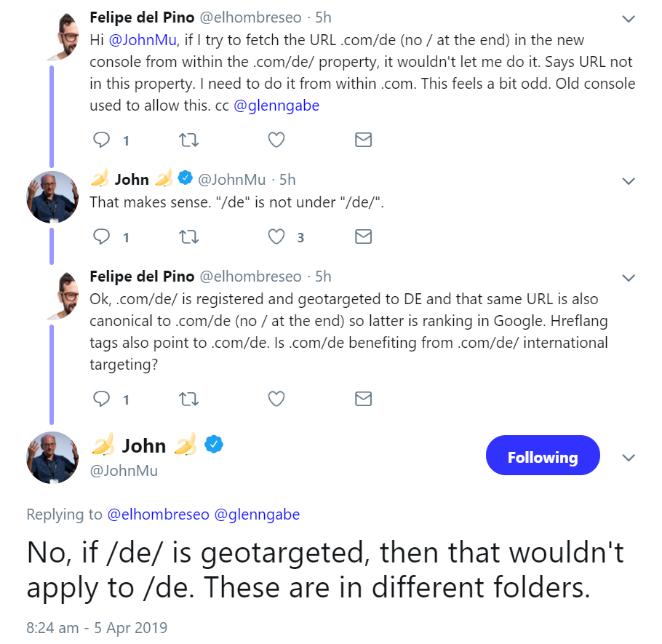
Task: Open @elhombreseo link in "Replying to" line
Action: tap(158, 514)
